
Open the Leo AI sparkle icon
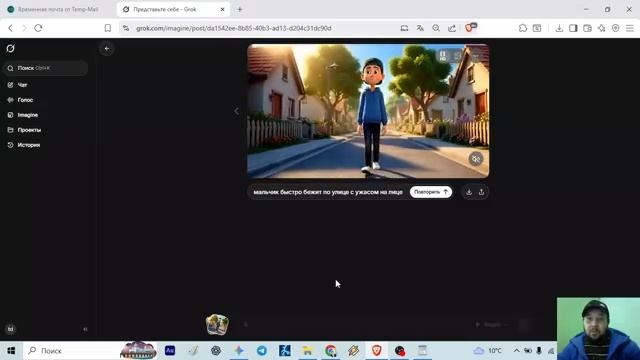tap(602, 28)
